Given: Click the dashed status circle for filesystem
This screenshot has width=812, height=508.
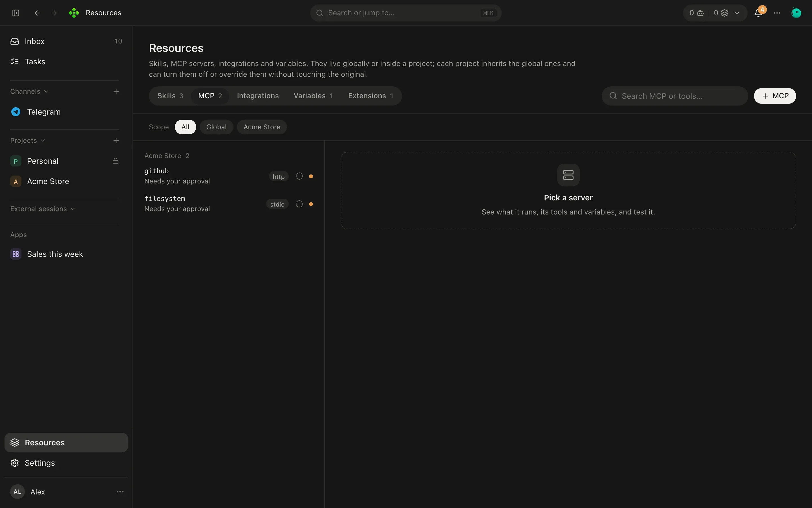Looking at the screenshot, I should click(299, 204).
